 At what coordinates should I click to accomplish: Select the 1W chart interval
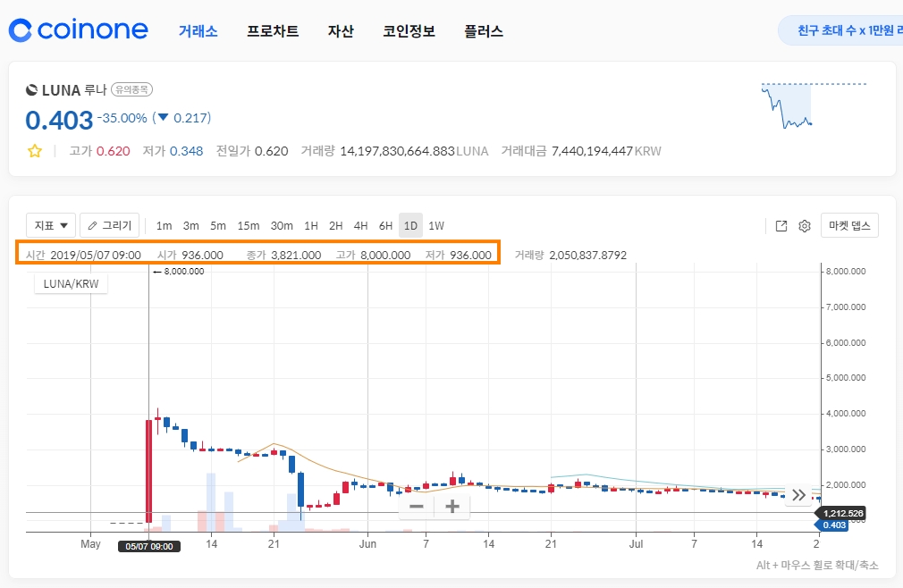(436, 225)
